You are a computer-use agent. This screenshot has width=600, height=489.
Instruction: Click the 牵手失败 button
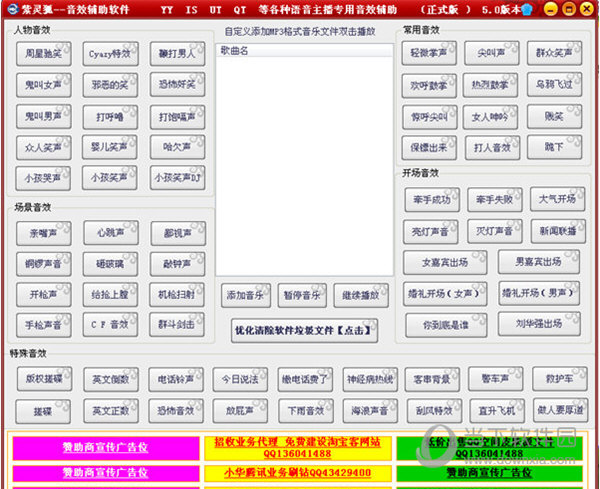495,200
